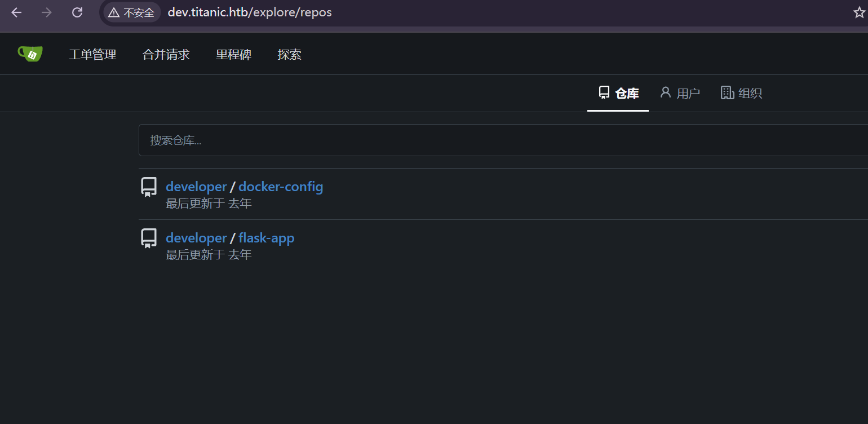Select the 仓库 tab
Viewport: 868px width, 424px height.
(618, 94)
